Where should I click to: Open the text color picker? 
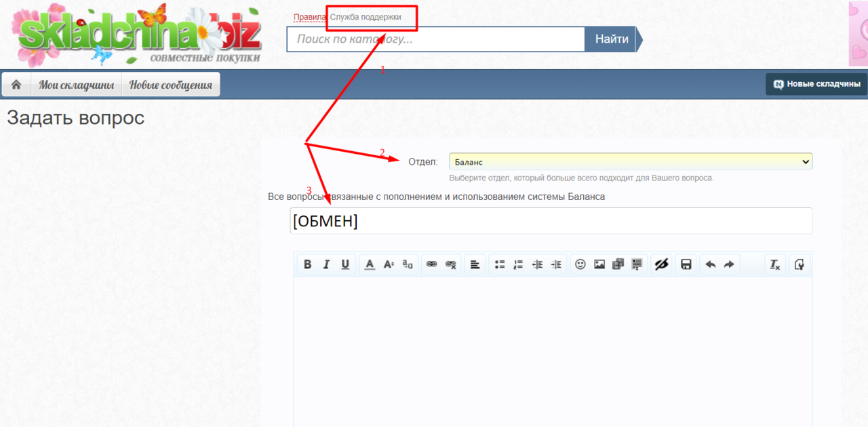(x=370, y=264)
